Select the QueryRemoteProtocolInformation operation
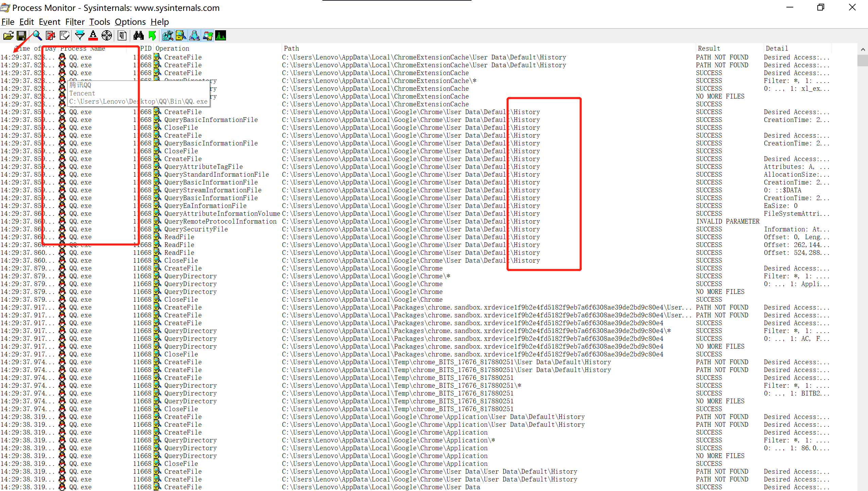 [221, 222]
